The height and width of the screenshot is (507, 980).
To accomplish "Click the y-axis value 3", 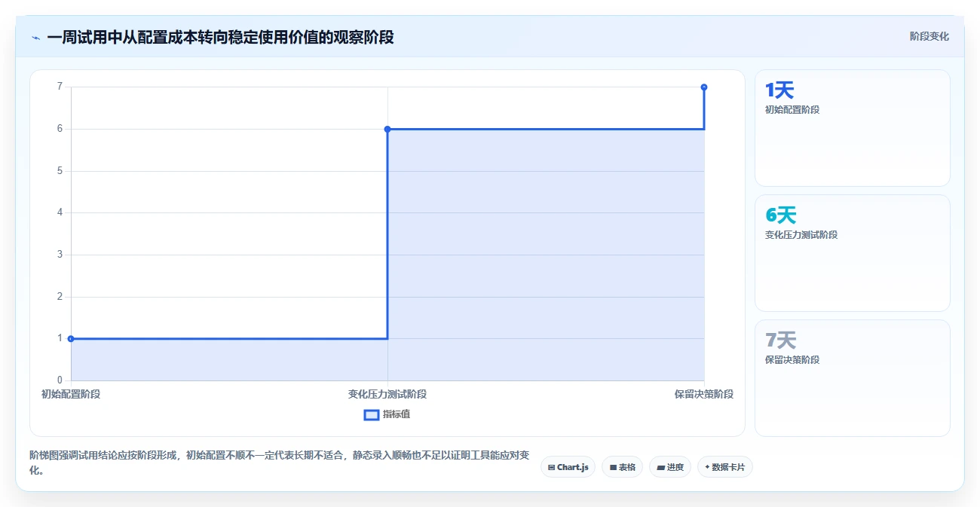I will point(60,255).
